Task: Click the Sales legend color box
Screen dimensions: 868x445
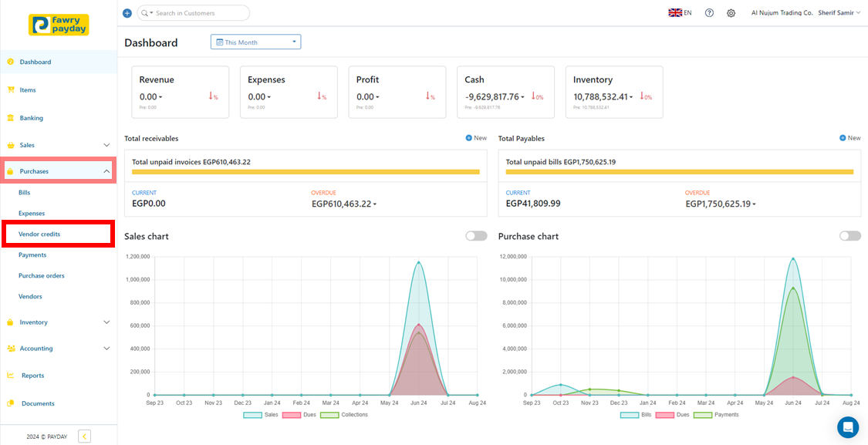Action: pos(252,415)
